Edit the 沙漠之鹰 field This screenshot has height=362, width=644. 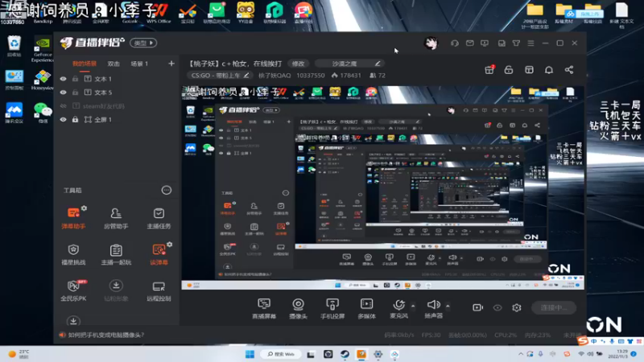click(350, 64)
